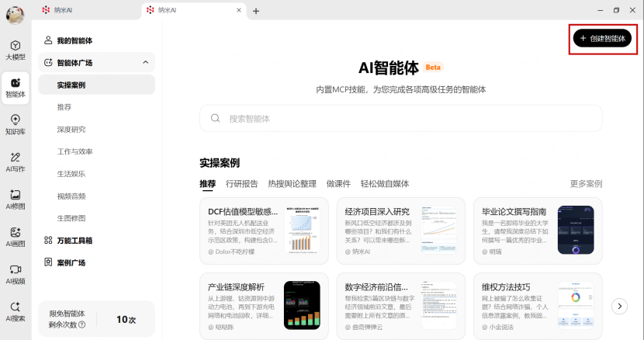Open the AI搜索 tool
The width and height of the screenshot is (644, 340).
(x=16, y=311)
